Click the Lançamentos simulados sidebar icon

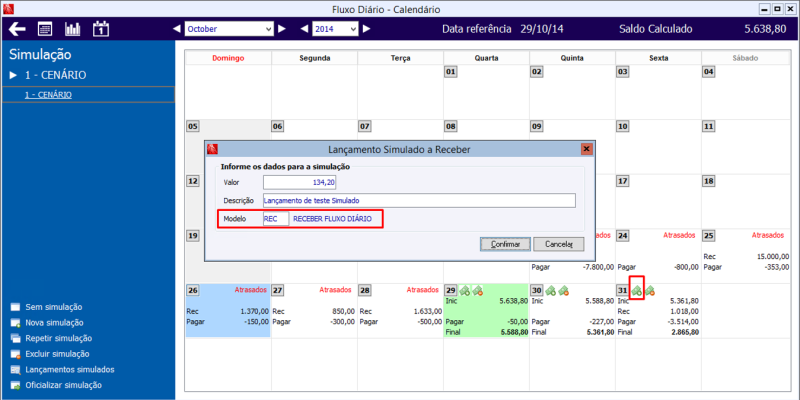[x=15, y=370]
